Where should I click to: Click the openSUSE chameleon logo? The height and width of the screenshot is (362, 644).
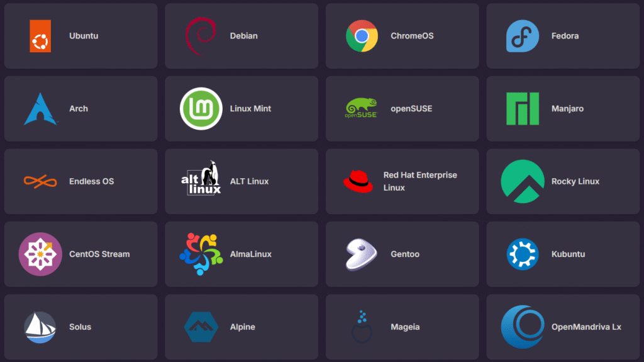click(362, 108)
